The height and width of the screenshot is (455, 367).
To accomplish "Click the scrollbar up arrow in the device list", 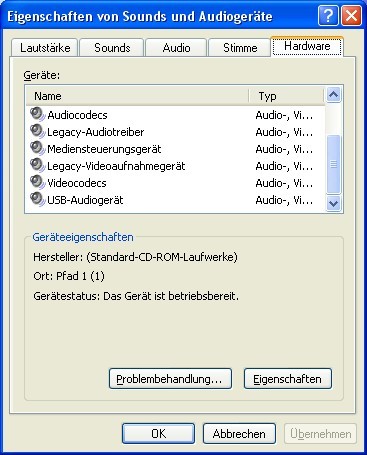I will click(334, 95).
